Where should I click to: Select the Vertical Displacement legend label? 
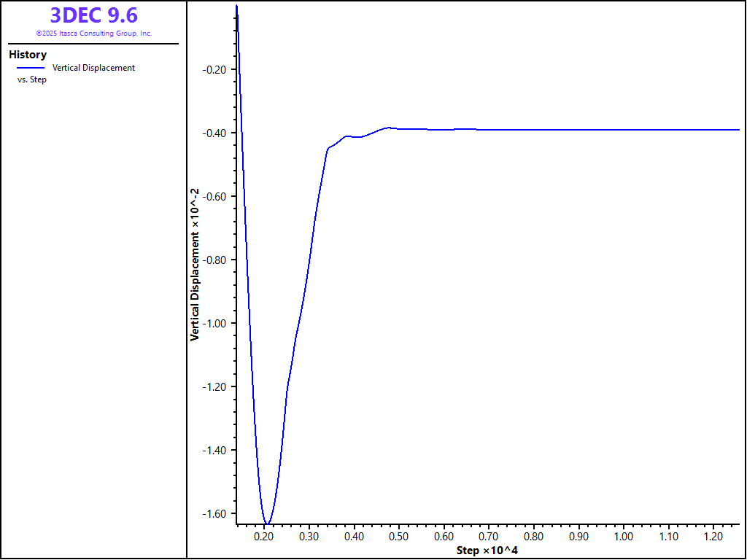pyautogui.click(x=93, y=68)
